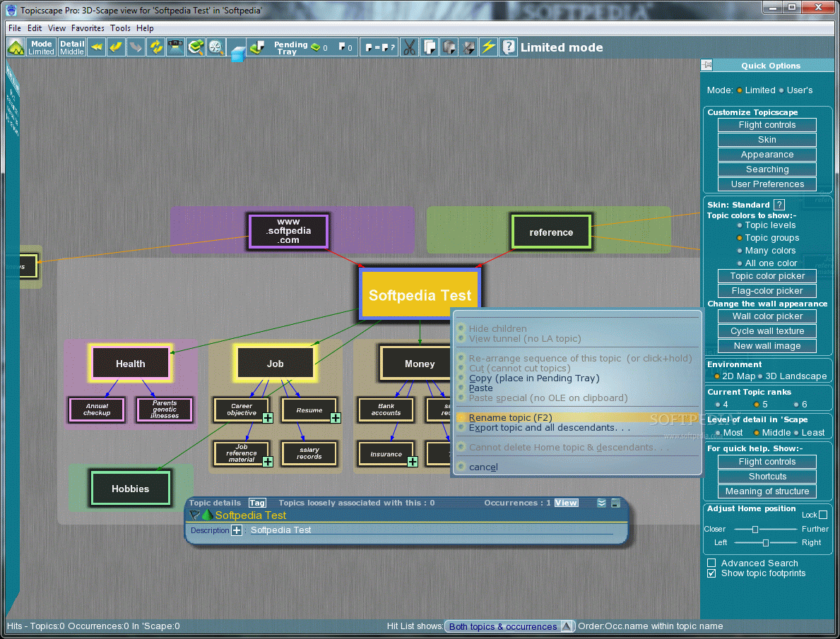Expand the Description plus box
The width and height of the screenshot is (840, 639).
click(x=236, y=530)
